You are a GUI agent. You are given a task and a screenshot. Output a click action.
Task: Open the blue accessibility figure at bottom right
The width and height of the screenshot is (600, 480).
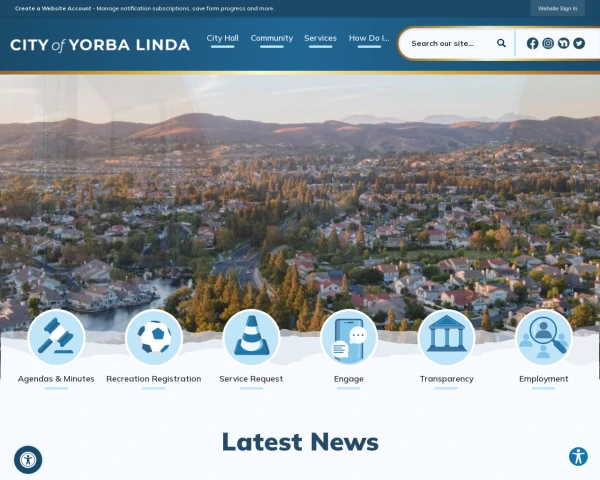tap(578, 456)
